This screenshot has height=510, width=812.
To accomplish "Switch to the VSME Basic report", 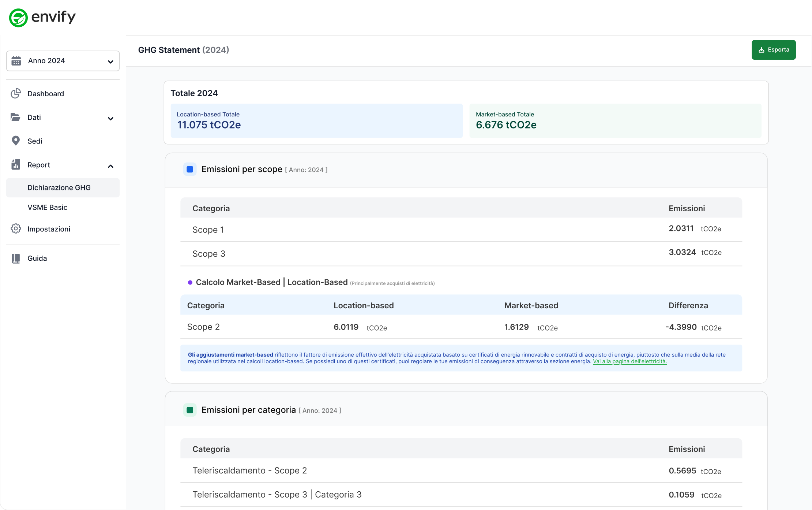I will click(47, 207).
